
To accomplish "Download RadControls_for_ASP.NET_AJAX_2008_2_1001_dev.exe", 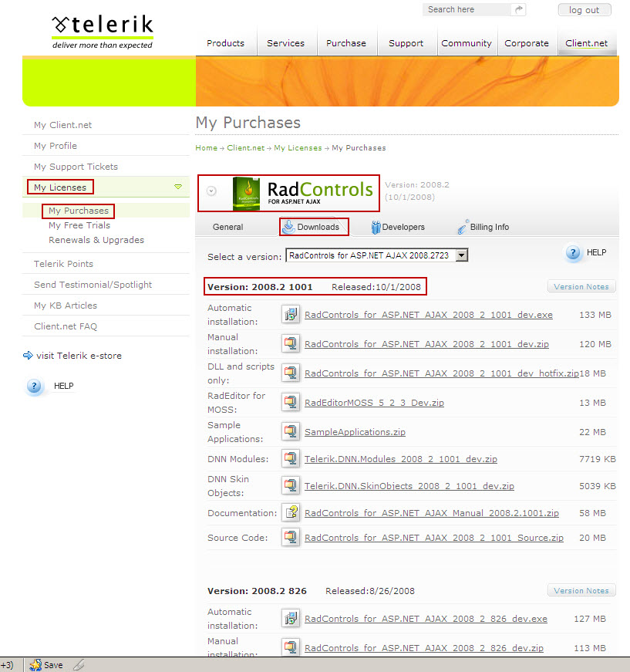I will point(429,315).
